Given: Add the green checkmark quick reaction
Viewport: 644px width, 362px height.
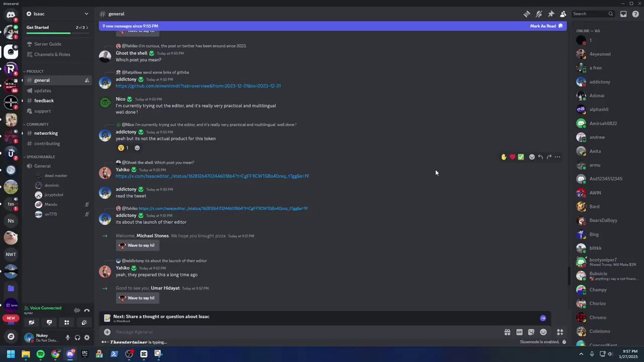Looking at the screenshot, I should tap(521, 157).
